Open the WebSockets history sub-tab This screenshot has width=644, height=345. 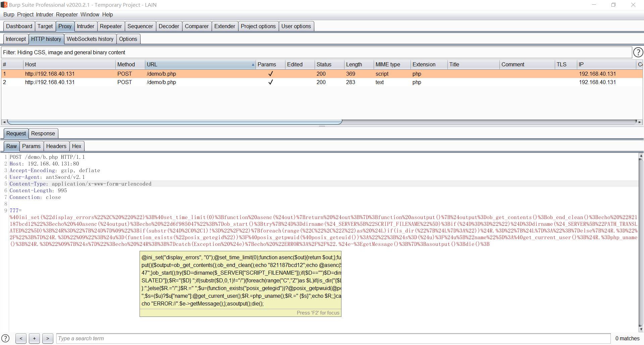90,39
